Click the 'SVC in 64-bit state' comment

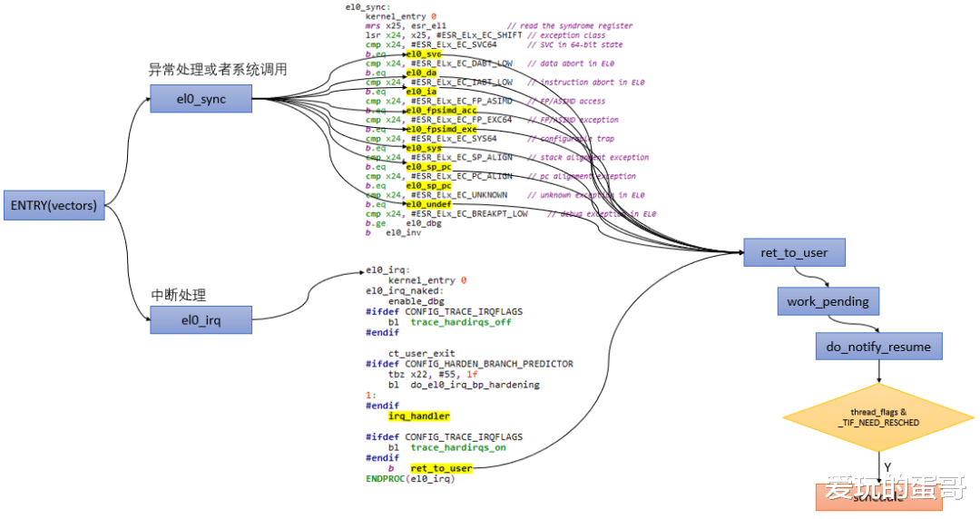coord(575,44)
